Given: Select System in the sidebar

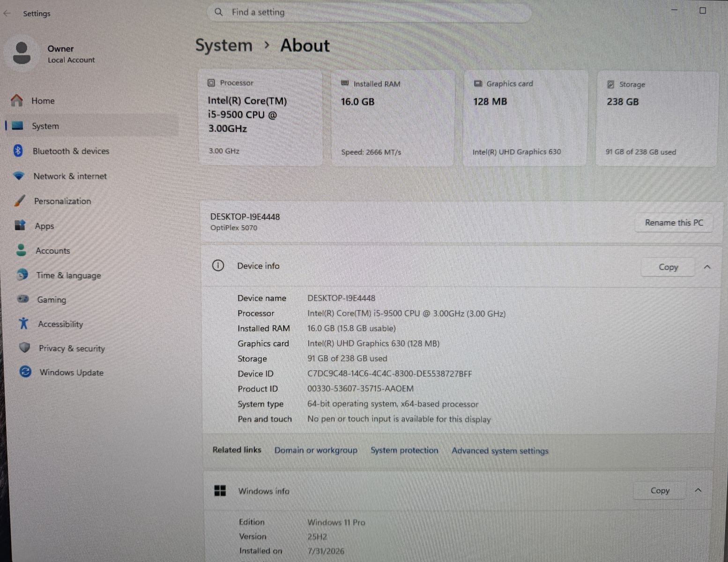Looking at the screenshot, I should tap(91, 126).
